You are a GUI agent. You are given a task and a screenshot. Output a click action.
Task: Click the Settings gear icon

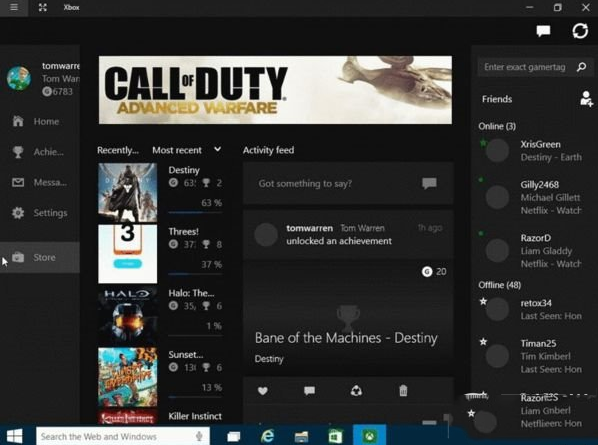pyautogui.click(x=18, y=212)
